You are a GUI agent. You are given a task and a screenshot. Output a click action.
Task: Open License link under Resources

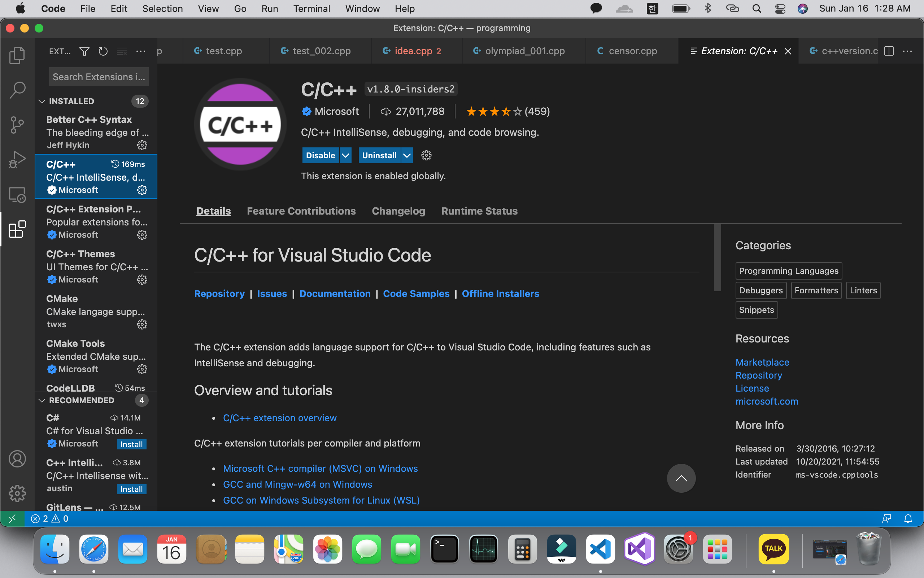(x=752, y=388)
